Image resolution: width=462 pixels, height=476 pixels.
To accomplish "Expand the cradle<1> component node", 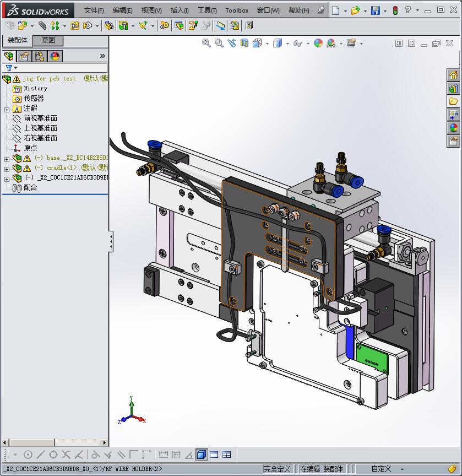I will click(x=7, y=169).
